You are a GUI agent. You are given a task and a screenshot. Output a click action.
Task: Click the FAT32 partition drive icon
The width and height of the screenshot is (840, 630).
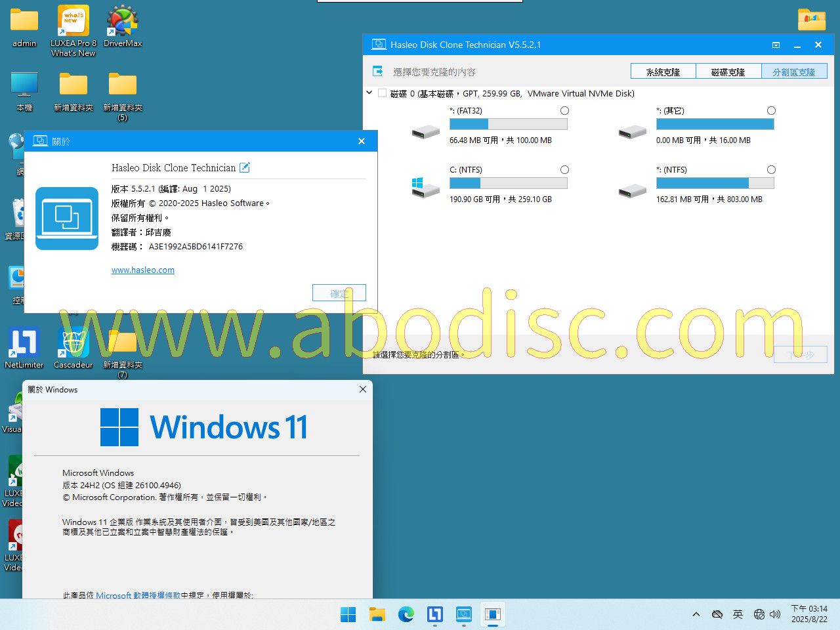point(426,132)
